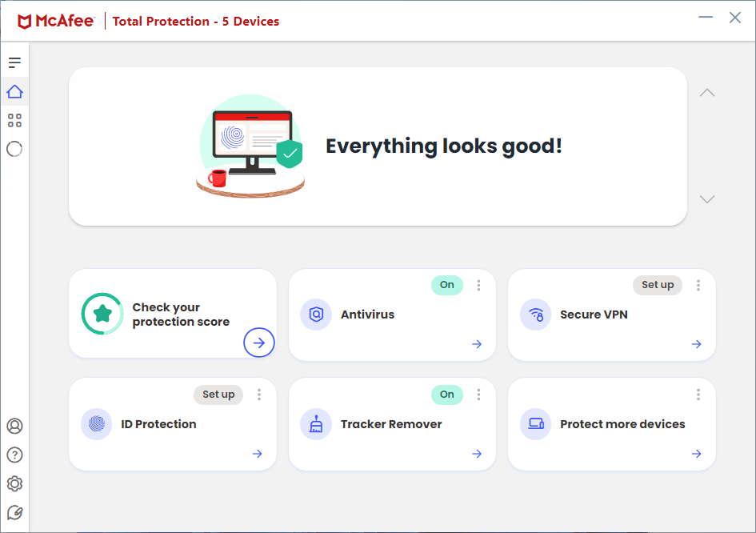Open the hamburger menu in sidebar
Image resolution: width=756 pixels, height=533 pixels.
[14, 62]
